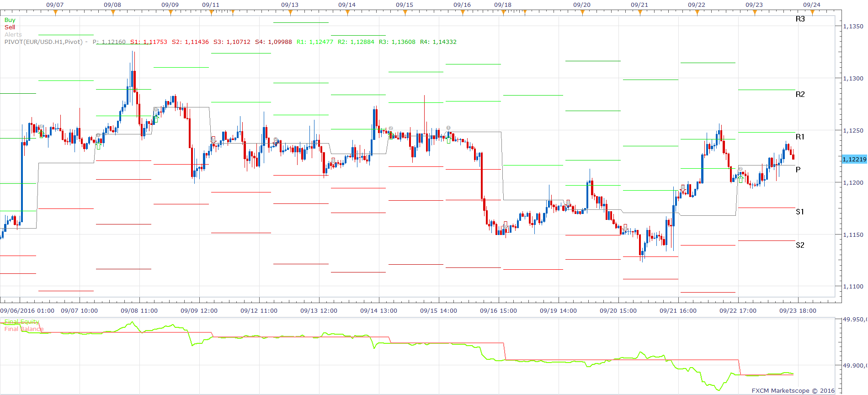Click the S1: 1,11753 legend value
The width and height of the screenshot is (868, 395).
(149, 42)
